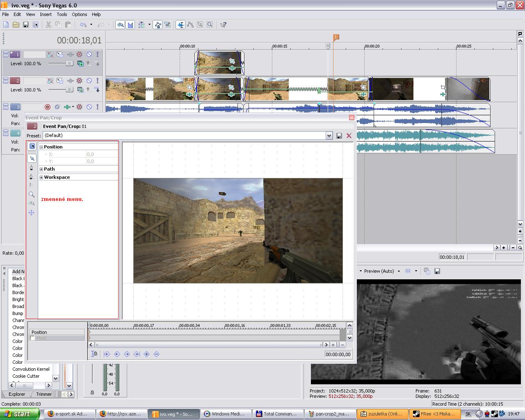Image resolution: width=525 pixels, height=420 pixels.
Task: Select the Normal Edit arrow tool in Pan/Crop
Action: click(32, 158)
